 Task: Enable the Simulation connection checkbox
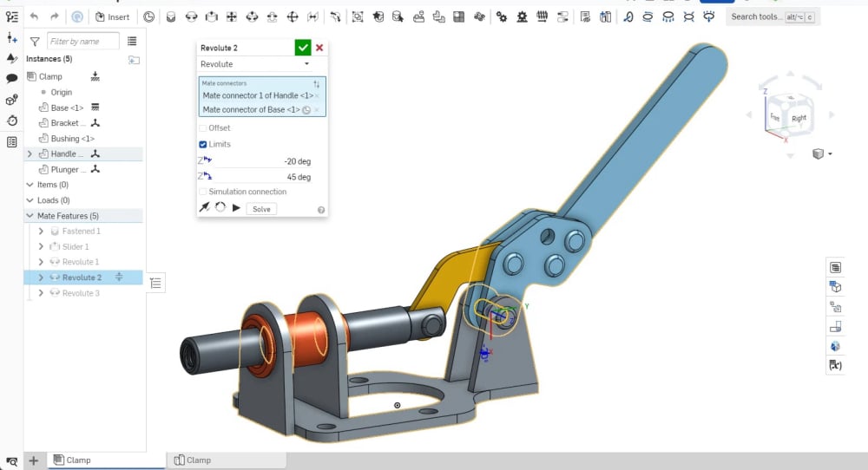203,192
